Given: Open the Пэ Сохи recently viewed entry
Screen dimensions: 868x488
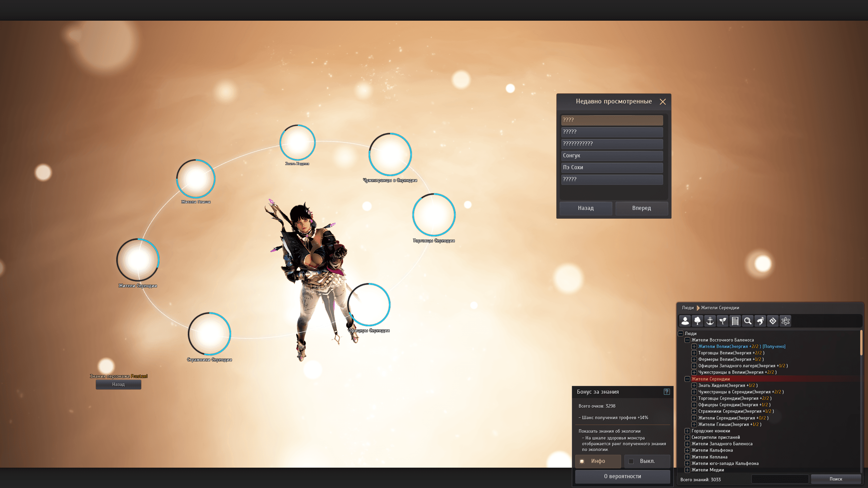Looking at the screenshot, I should click(x=612, y=168).
